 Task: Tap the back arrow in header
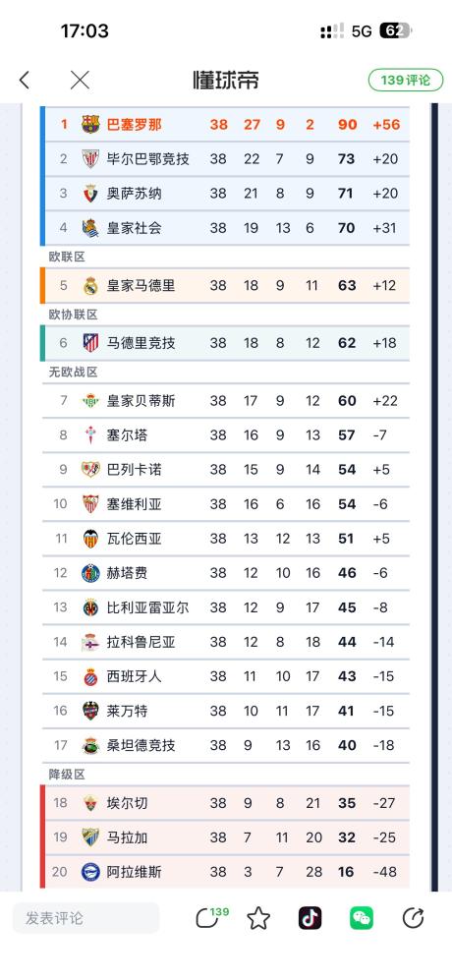[25, 80]
